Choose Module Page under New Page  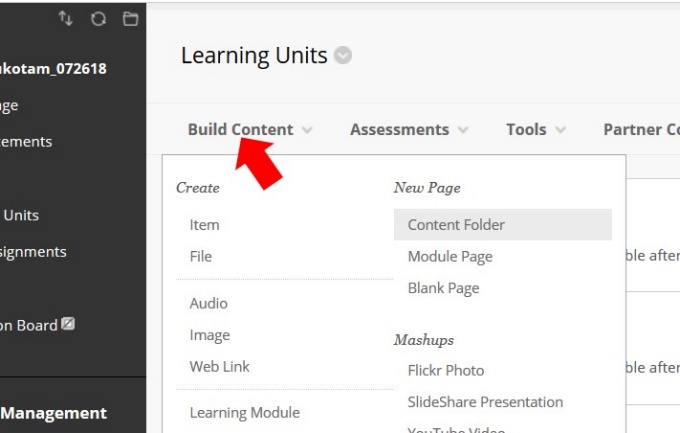[x=450, y=257]
